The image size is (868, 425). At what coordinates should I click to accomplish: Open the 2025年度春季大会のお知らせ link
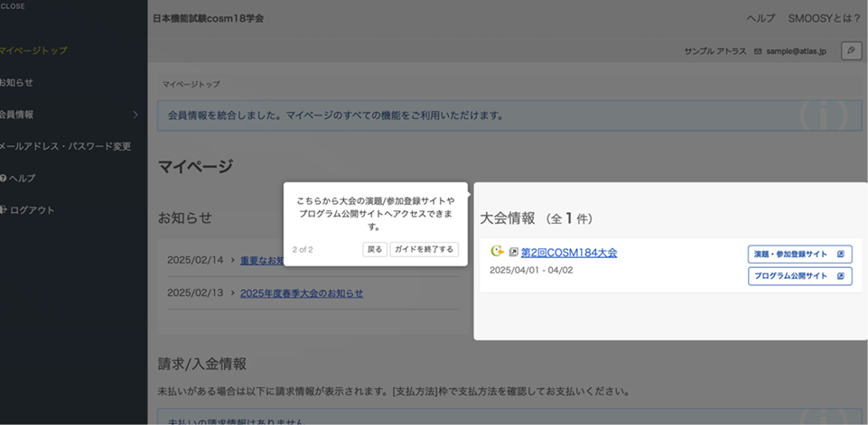tap(302, 293)
